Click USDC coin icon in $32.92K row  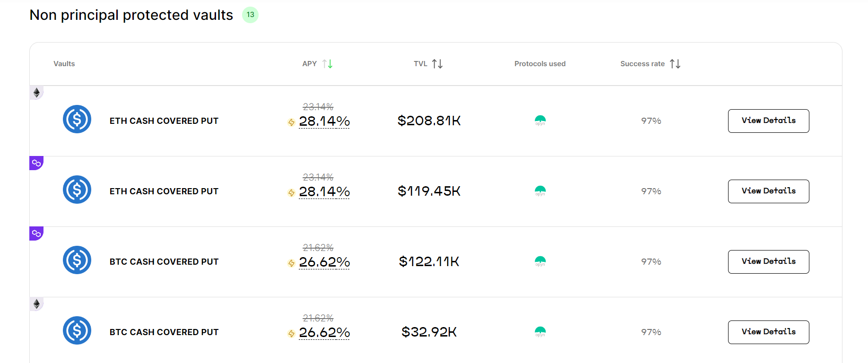(x=77, y=330)
